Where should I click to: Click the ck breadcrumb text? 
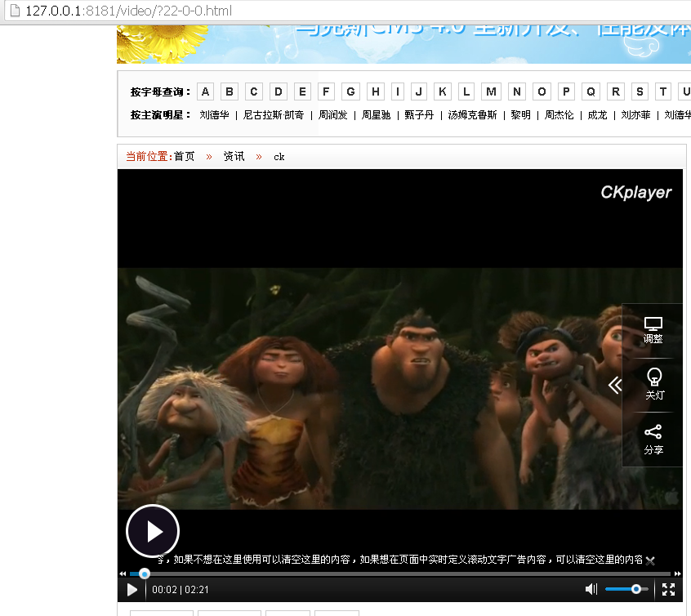click(279, 157)
